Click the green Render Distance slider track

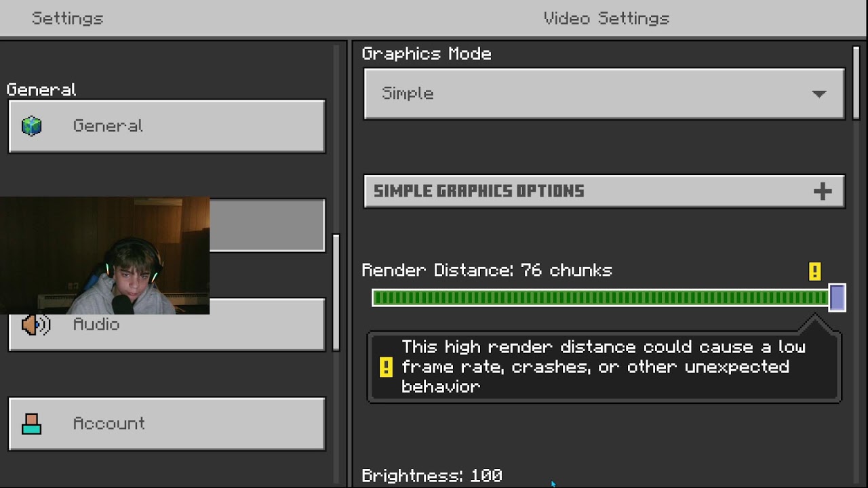600,298
